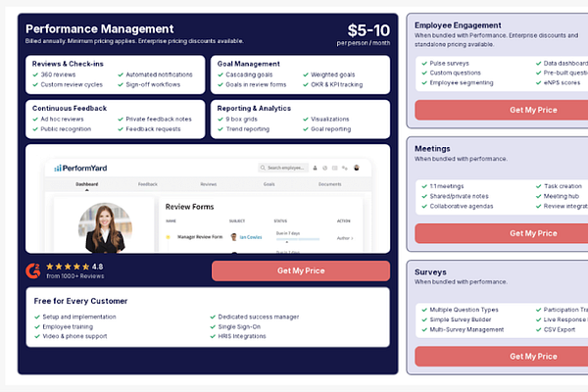Viewport: 588px width, 392px height.
Task: Click Ian Cowles' small avatar picture
Action: (233, 237)
